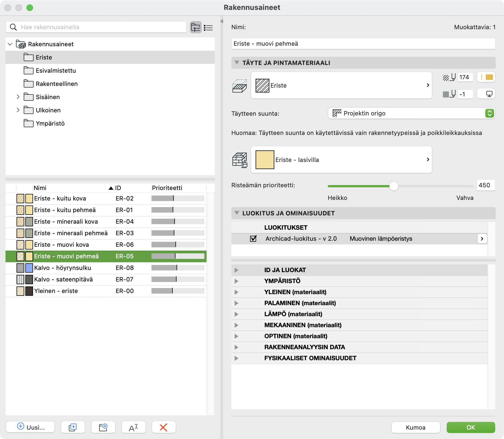Click the OK button
The image size is (504, 439).
tap(470, 427)
